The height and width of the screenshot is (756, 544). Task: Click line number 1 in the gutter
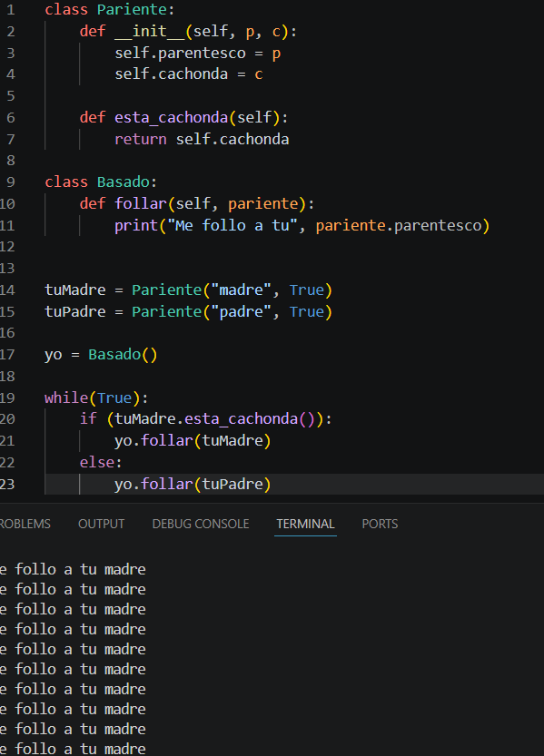[x=11, y=10]
